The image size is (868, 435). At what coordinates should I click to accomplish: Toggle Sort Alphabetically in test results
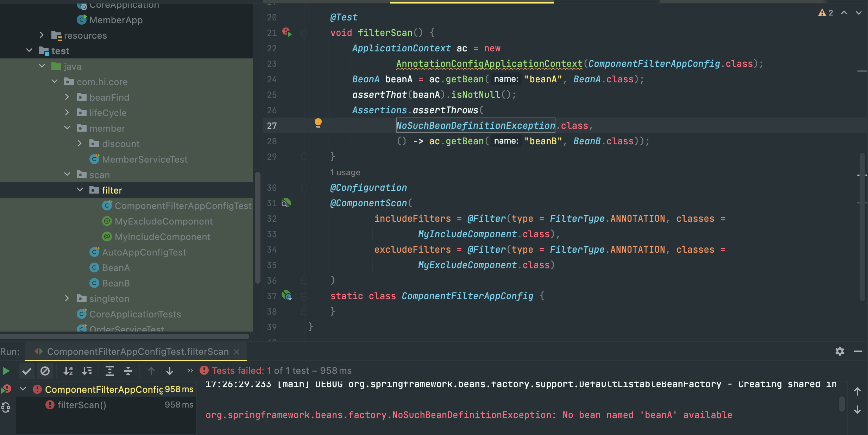68,371
